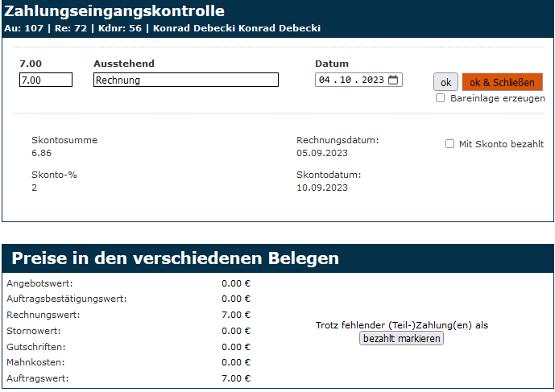
Task: Click the Auftragswert label in price list
Action: [39, 378]
